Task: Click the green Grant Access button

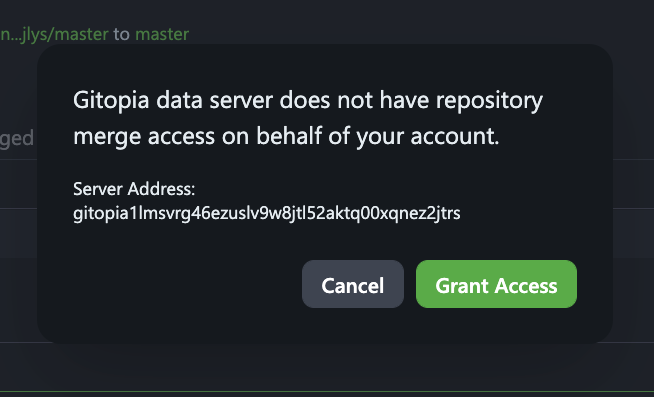Action: pyautogui.click(x=496, y=284)
